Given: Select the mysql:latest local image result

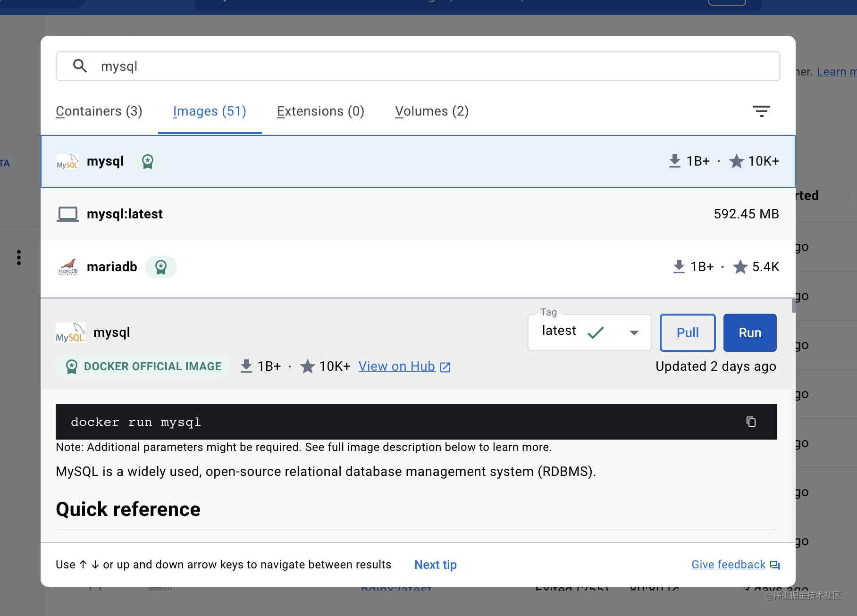Looking at the screenshot, I should pos(418,214).
